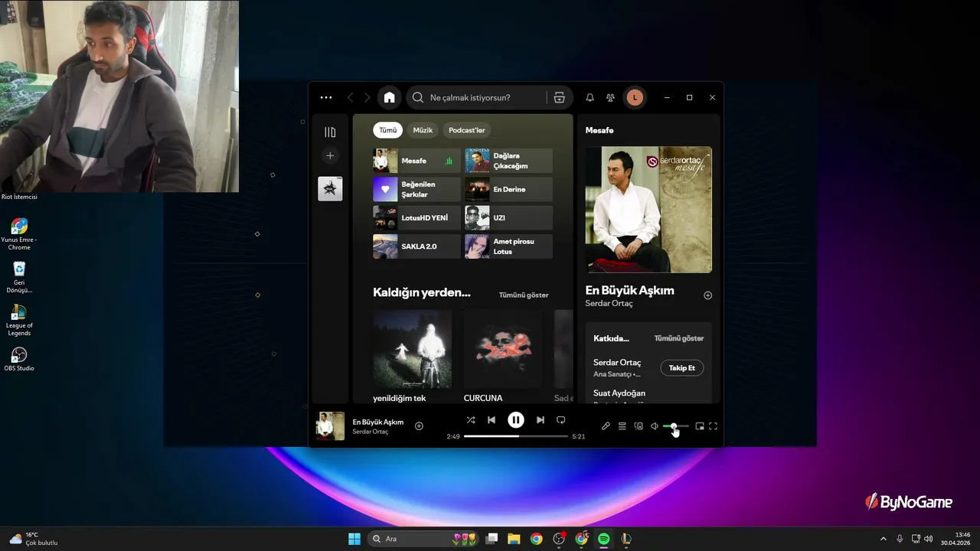Open the Mesafe header in right panel
This screenshot has height=551, width=980.
pyautogui.click(x=599, y=130)
